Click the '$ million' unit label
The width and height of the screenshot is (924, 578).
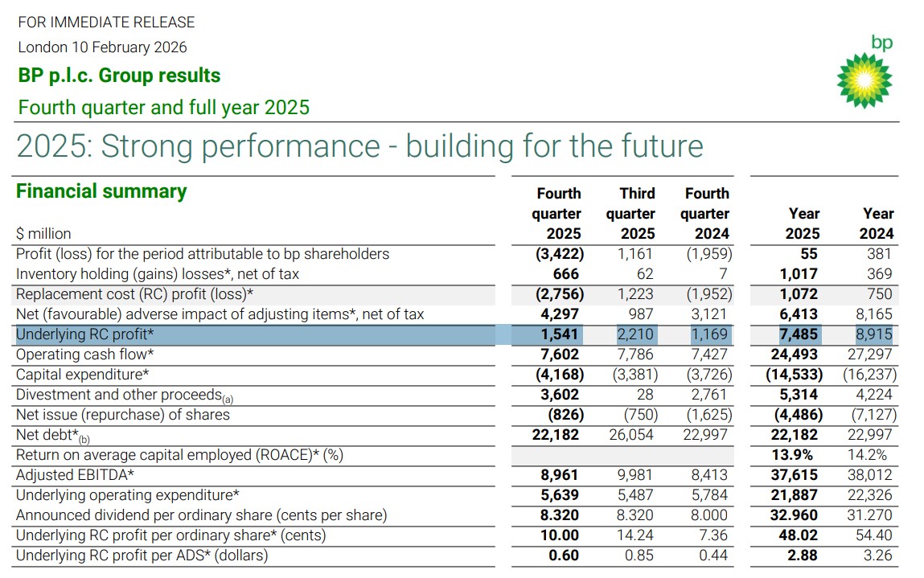click(43, 234)
